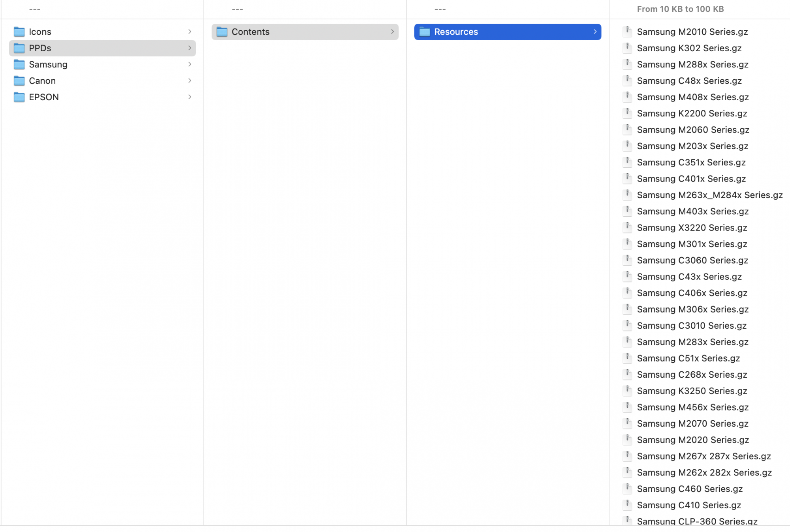This screenshot has height=532, width=790.
Task: Select the PPDs folder row
Action: 102,48
